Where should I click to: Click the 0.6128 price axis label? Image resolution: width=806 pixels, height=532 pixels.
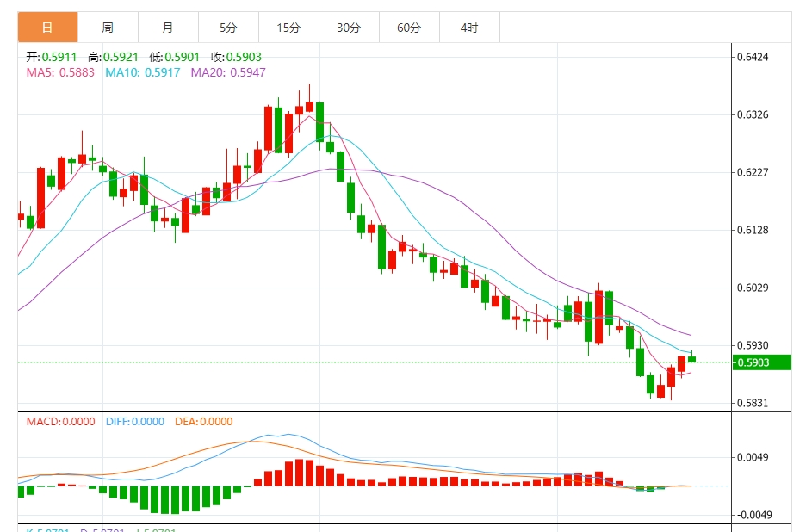point(753,230)
